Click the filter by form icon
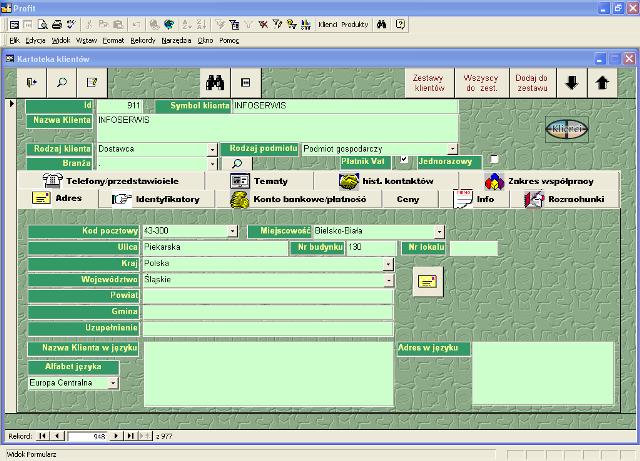 (x=234, y=24)
